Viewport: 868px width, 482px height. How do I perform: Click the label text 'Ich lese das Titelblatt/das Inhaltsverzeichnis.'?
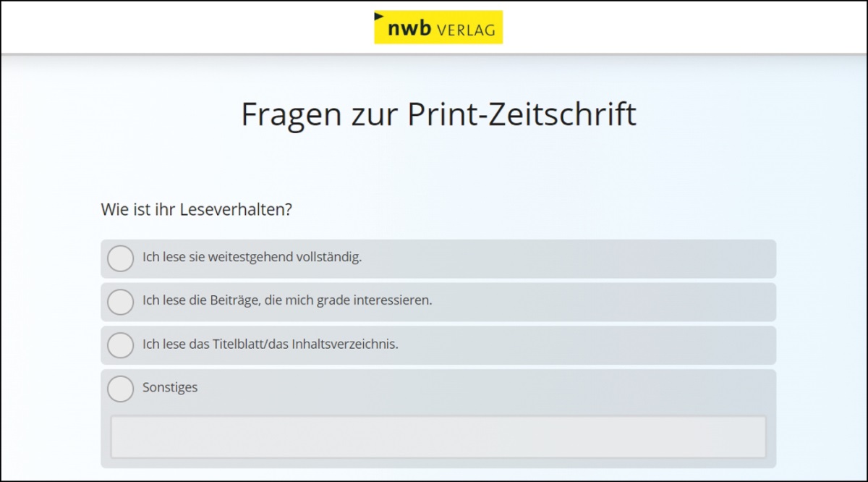coord(271,344)
